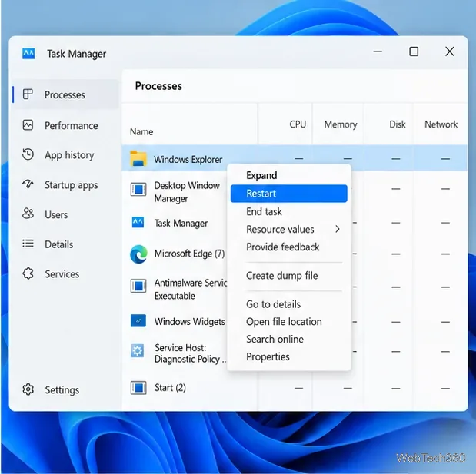Click the Windows Explorer folder icon

pyautogui.click(x=138, y=158)
